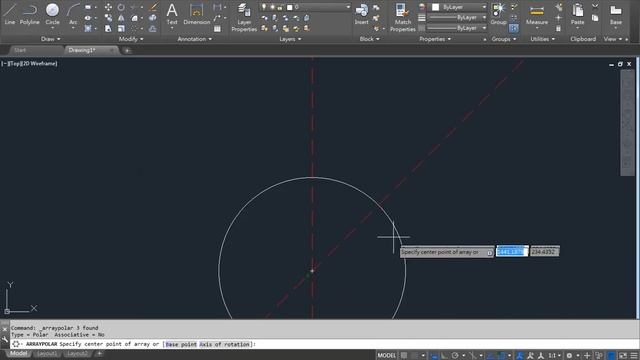The height and width of the screenshot is (360, 640).
Task: Switch to the Model tab
Action: coord(19,353)
